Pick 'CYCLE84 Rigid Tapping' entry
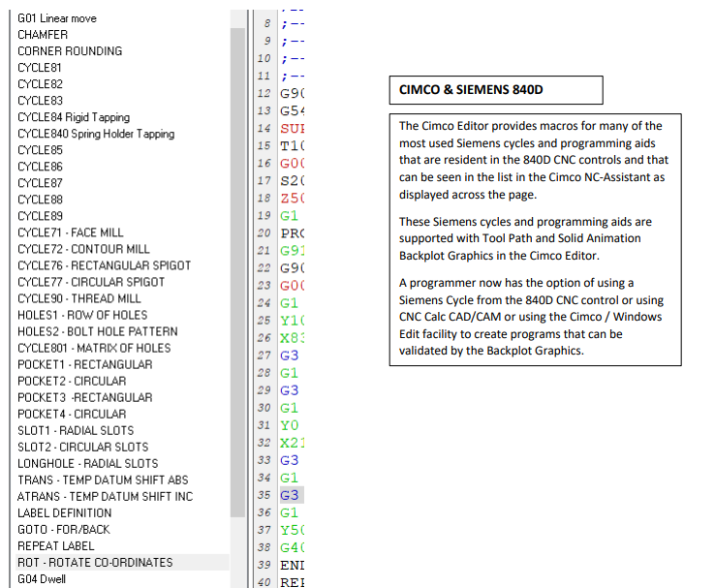 tap(74, 117)
